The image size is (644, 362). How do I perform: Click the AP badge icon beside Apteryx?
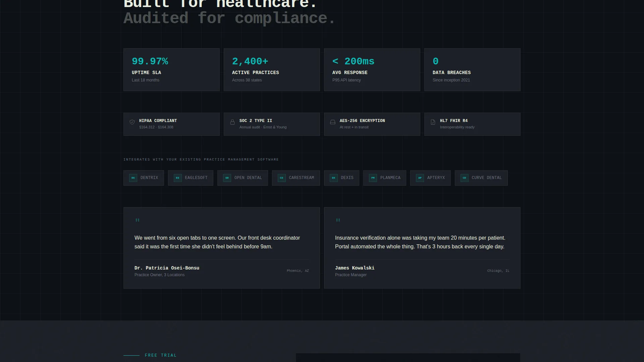[x=420, y=178]
